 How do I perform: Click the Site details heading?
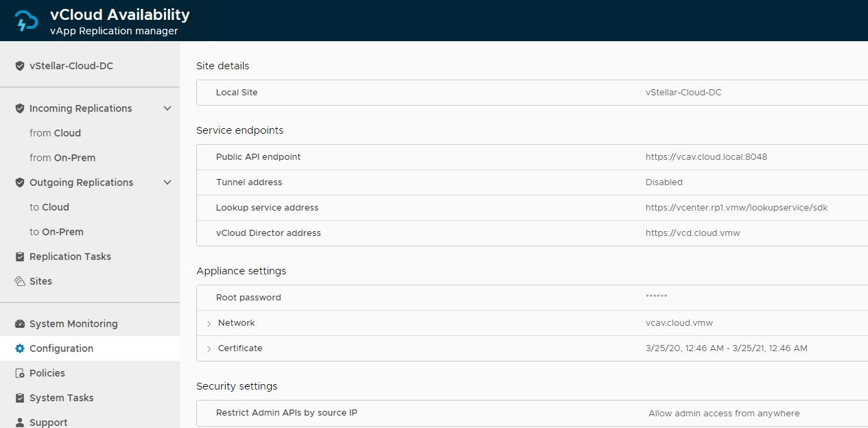pyautogui.click(x=223, y=66)
